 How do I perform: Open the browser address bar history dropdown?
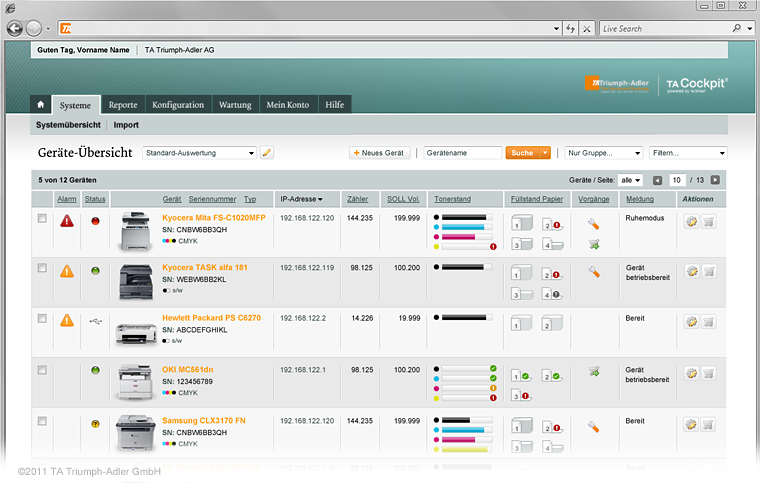click(556, 29)
